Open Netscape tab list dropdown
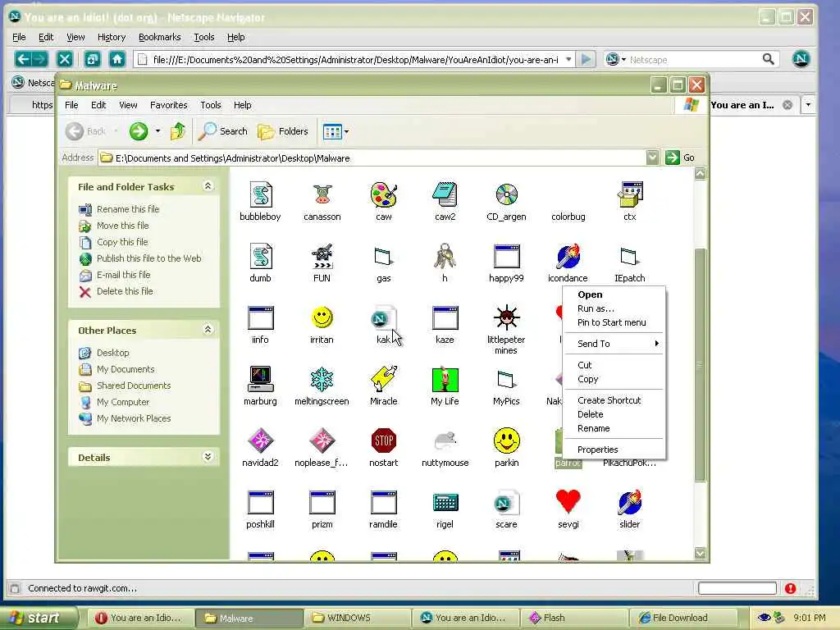The width and height of the screenshot is (840, 630). coord(808,105)
